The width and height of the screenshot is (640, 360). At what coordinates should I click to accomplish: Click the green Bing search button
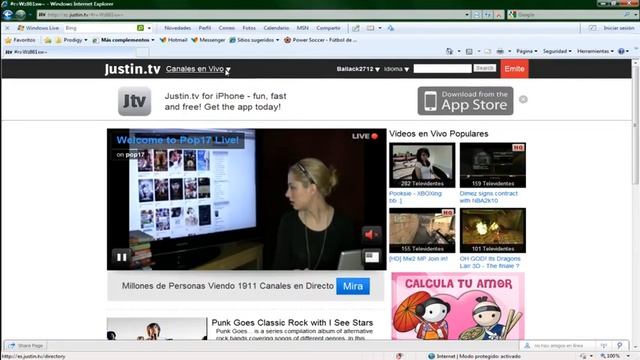[x=140, y=28]
